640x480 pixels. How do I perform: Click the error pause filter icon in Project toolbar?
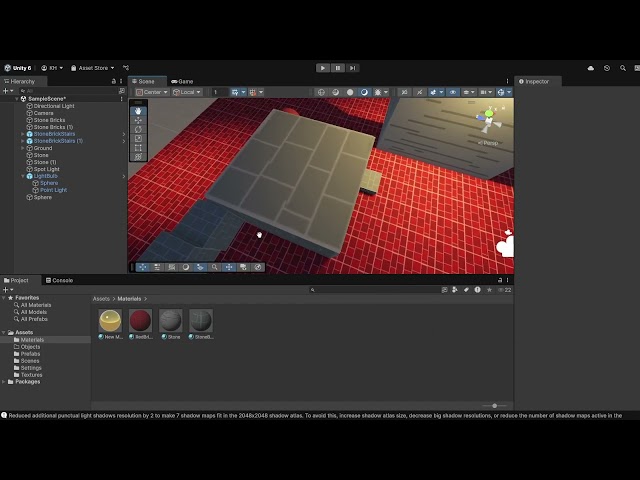pyautogui.click(x=478, y=290)
